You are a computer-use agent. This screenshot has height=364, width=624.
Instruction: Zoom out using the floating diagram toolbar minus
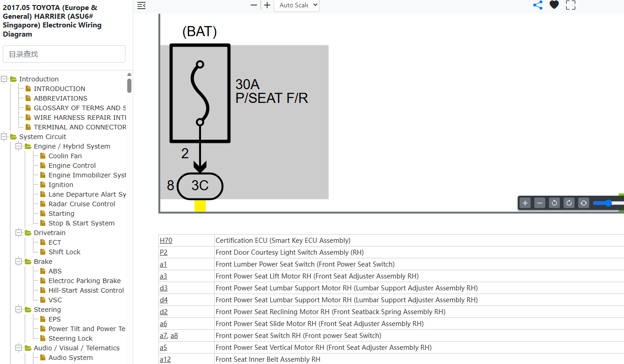(x=540, y=203)
